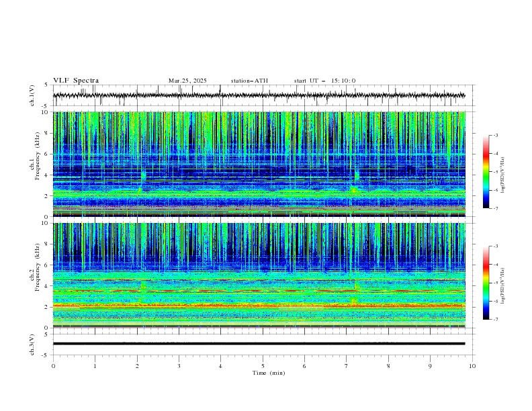Click the 'station=ATH' label
This screenshot has width=532, height=411.
[x=249, y=81]
